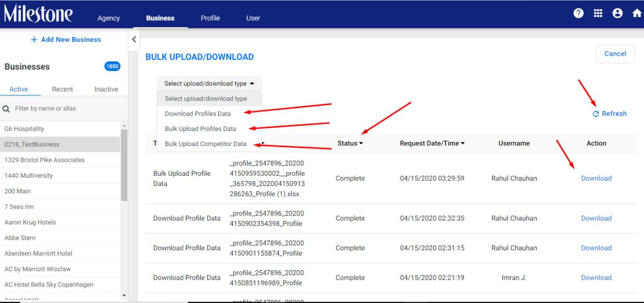Click Add New Business
The height and width of the screenshot is (303, 644).
pos(66,40)
